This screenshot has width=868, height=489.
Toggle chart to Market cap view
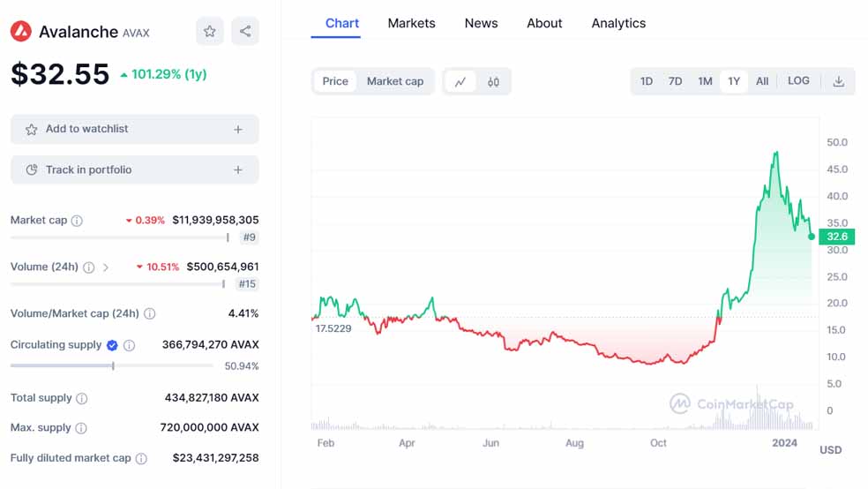395,81
